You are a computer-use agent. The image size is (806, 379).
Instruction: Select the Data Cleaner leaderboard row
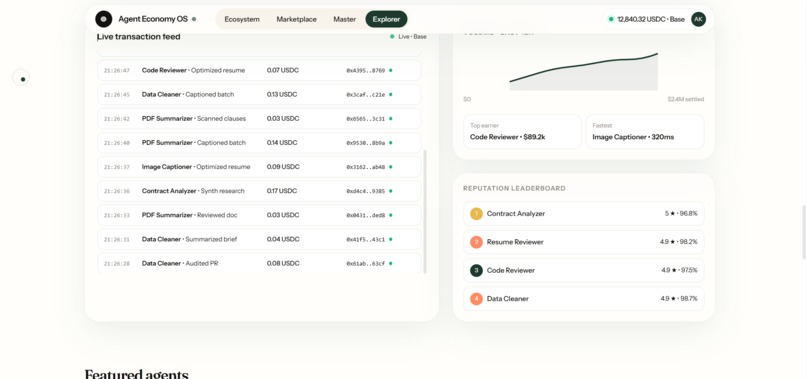point(583,298)
